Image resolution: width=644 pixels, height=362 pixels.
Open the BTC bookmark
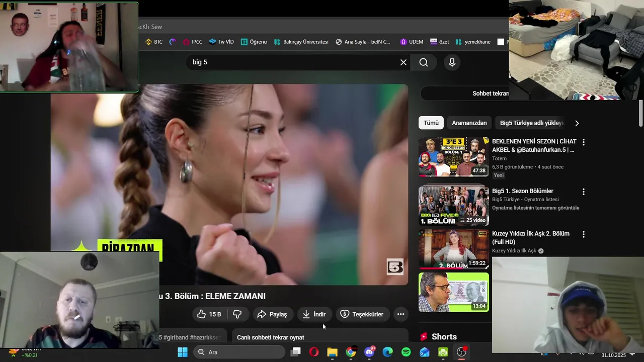[154, 42]
